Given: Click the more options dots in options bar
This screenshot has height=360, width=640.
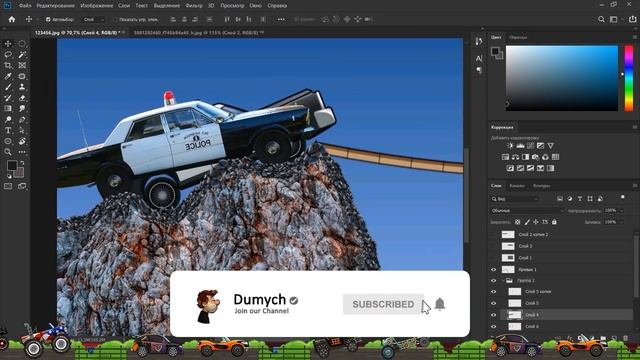Looking at the screenshot, I should pos(281,19).
